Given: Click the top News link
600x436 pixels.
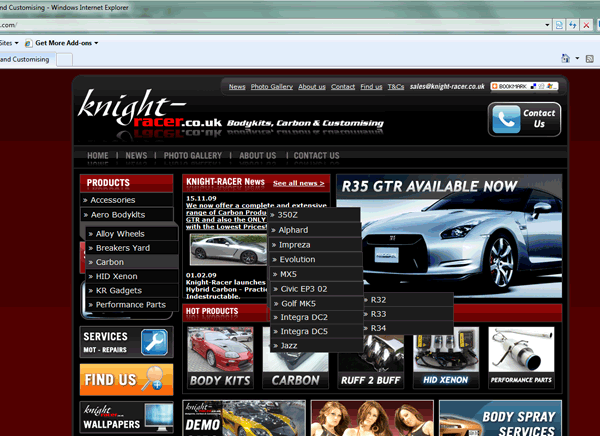Looking at the screenshot, I should click(237, 87).
